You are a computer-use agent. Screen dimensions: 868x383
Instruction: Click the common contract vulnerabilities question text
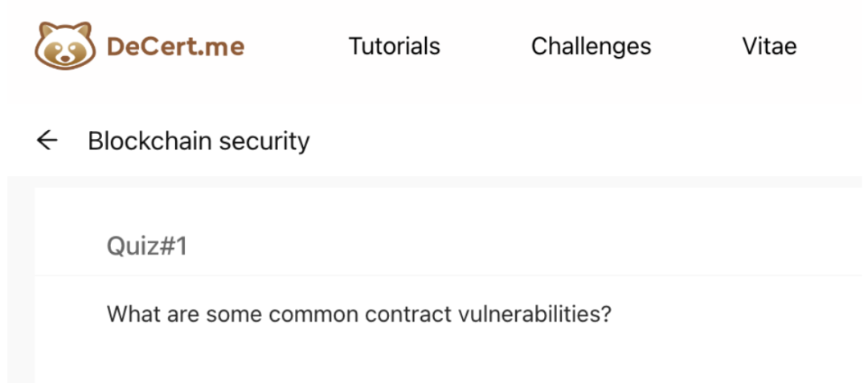tap(359, 315)
